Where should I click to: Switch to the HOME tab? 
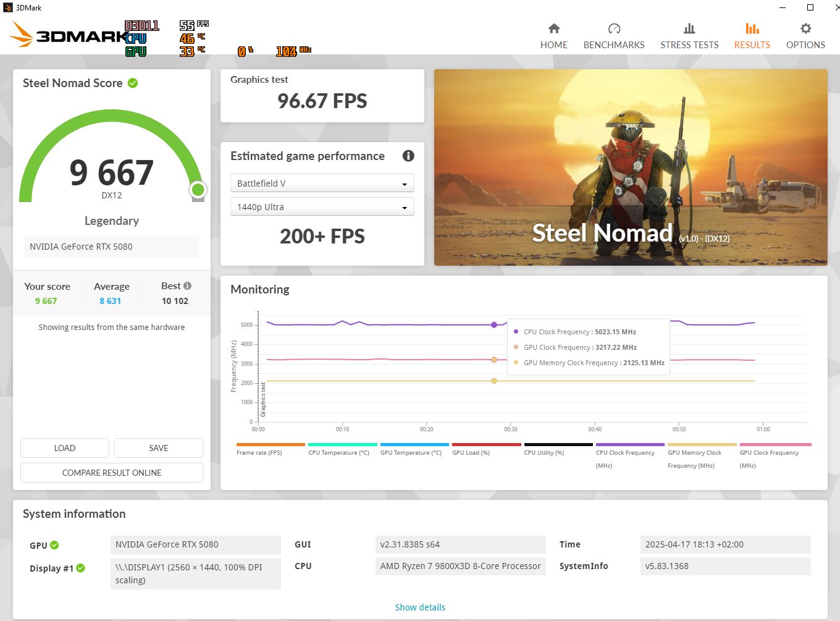click(553, 28)
